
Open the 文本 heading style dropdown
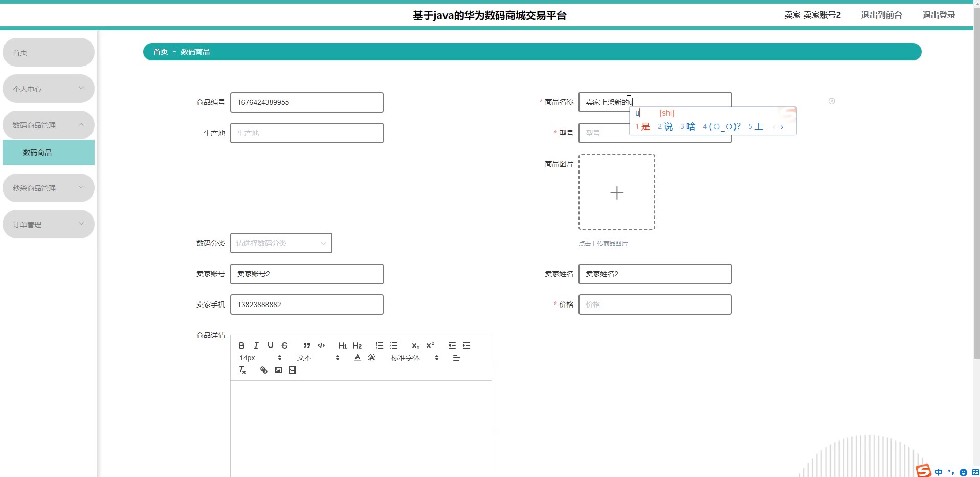tap(318, 358)
